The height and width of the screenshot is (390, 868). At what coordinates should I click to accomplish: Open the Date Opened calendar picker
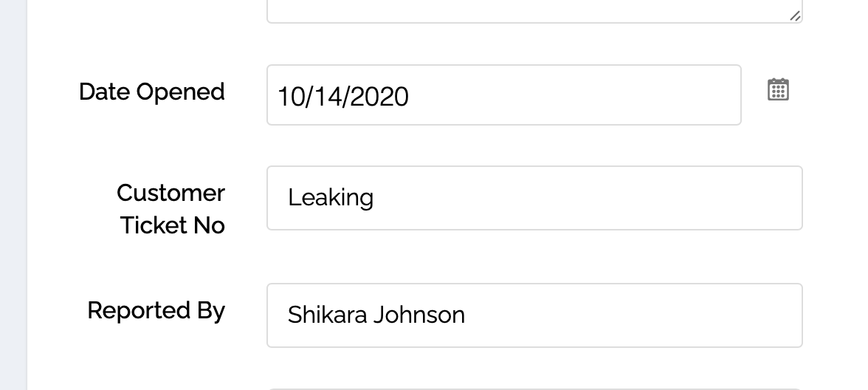coord(778,89)
